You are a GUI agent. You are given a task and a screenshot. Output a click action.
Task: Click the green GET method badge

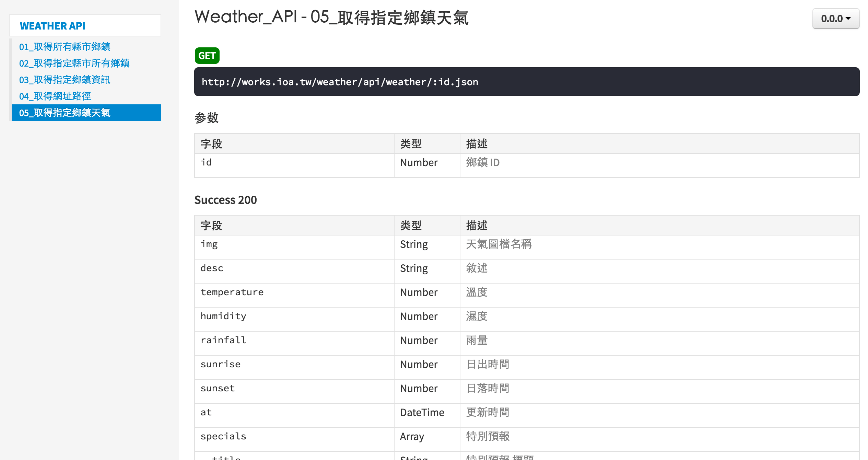207,56
